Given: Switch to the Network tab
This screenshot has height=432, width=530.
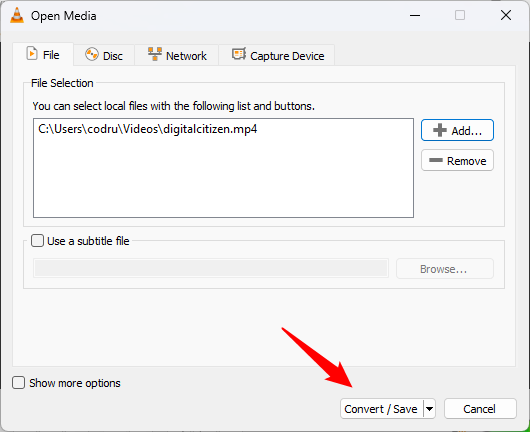Looking at the screenshot, I should click(x=177, y=55).
